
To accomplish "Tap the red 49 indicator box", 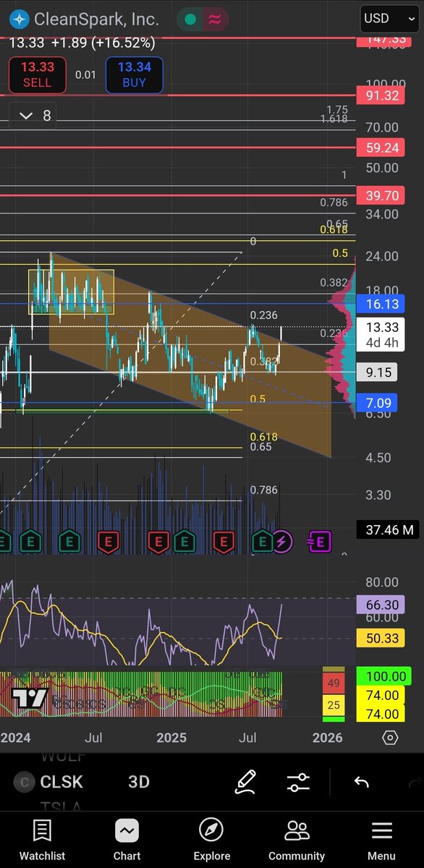I will point(334,683).
